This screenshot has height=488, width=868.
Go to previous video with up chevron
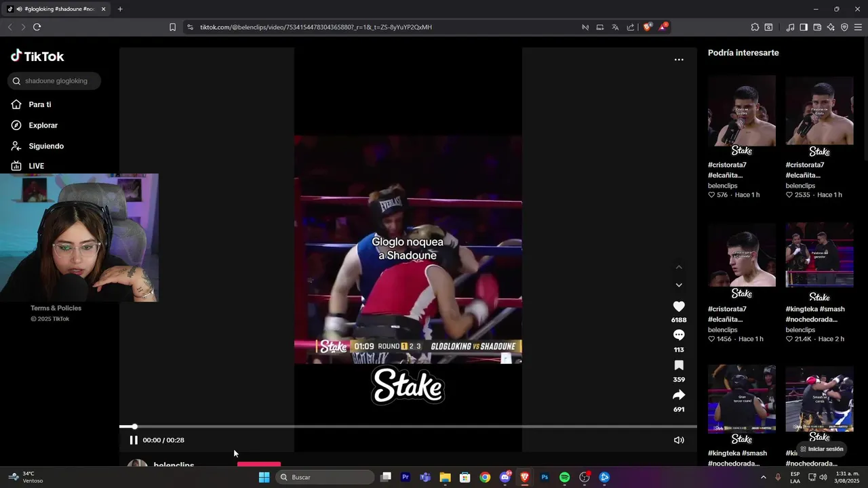click(x=679, y=267)
